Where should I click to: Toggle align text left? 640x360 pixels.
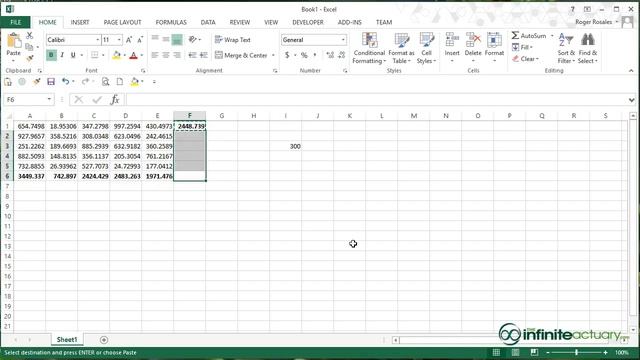(x=155, y=55)
